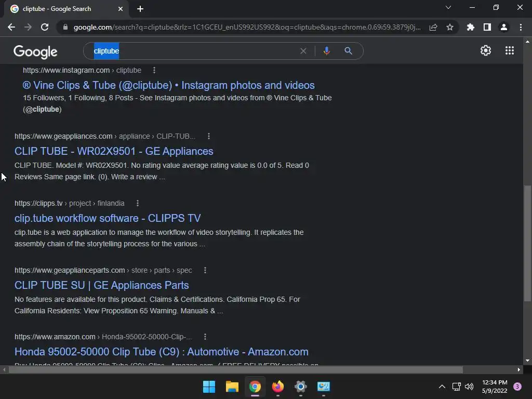Toggle the Chrome side panel icon
This screenshot has height=399, width=532.
click(x=487, y=27)
